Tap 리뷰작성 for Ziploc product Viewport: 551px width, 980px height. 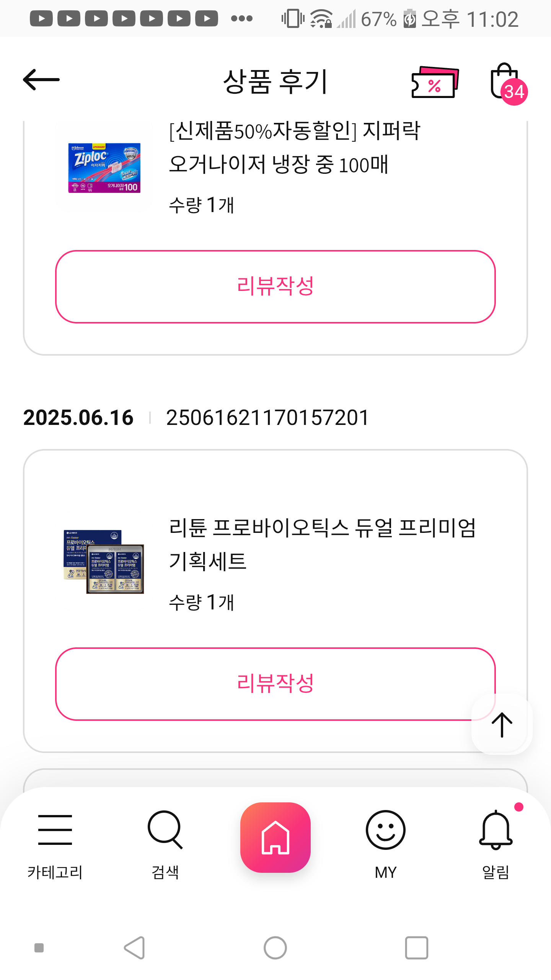275,286
